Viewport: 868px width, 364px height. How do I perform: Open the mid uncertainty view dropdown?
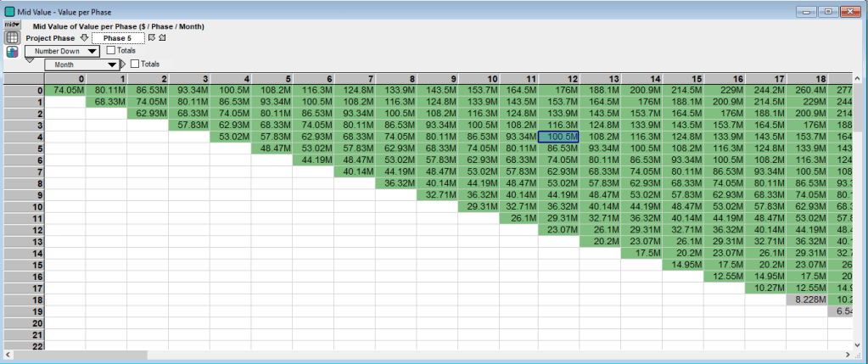click(12, 25)
